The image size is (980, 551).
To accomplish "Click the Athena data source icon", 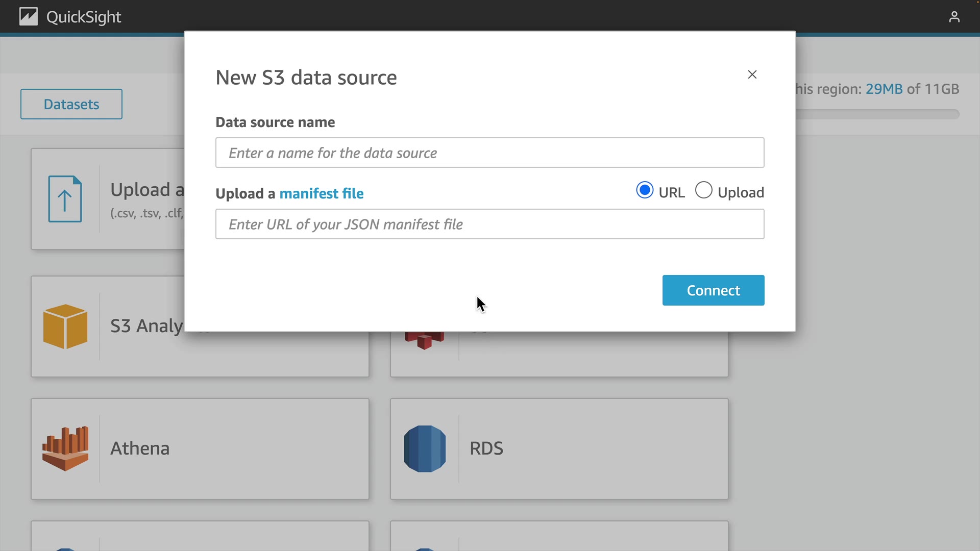I will (x=65, y=448).
